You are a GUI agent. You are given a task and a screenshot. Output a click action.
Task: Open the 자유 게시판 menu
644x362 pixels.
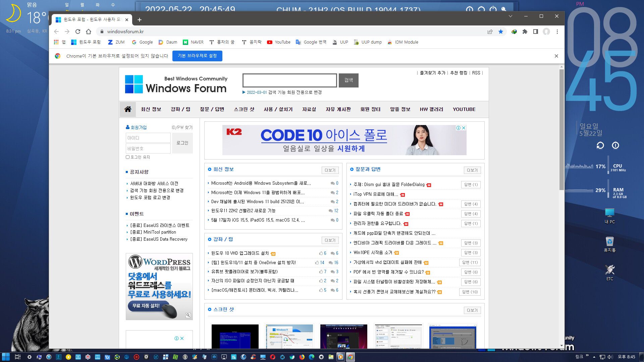(x=338, y=109)
